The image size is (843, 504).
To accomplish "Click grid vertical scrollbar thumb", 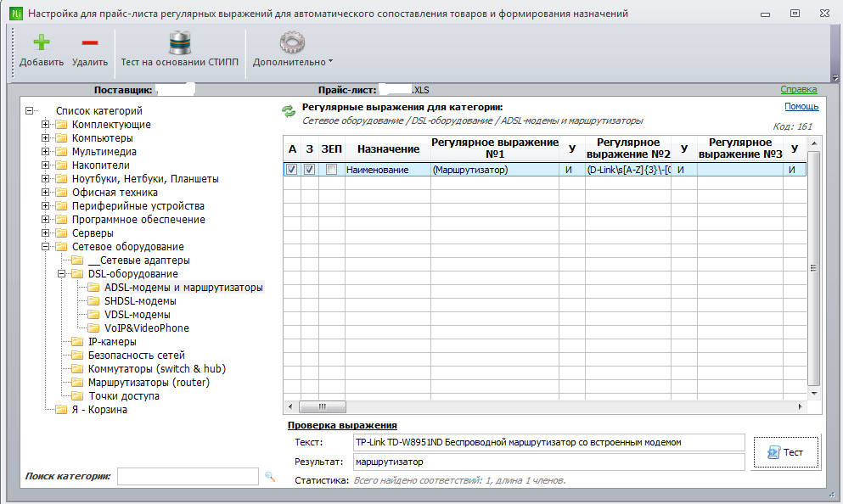I will point(813,268).
